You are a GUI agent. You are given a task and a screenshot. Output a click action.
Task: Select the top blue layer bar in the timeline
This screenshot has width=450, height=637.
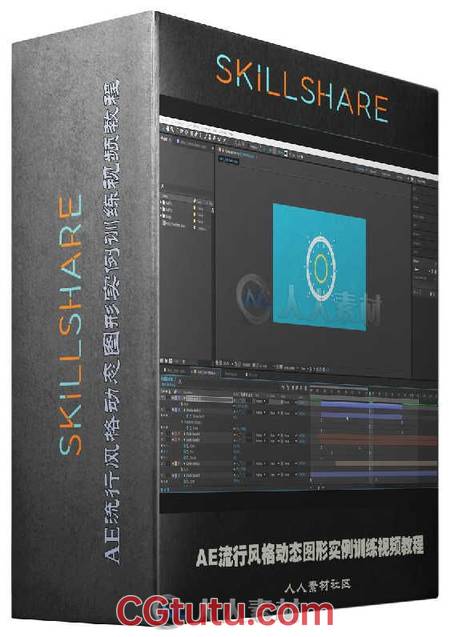tap(361, 405)
